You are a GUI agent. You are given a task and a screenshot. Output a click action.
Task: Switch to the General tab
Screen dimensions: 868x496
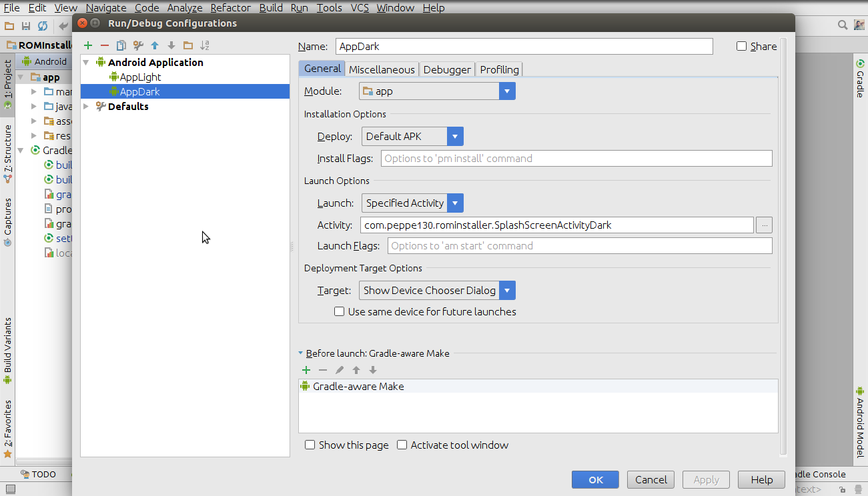point(322,69)
